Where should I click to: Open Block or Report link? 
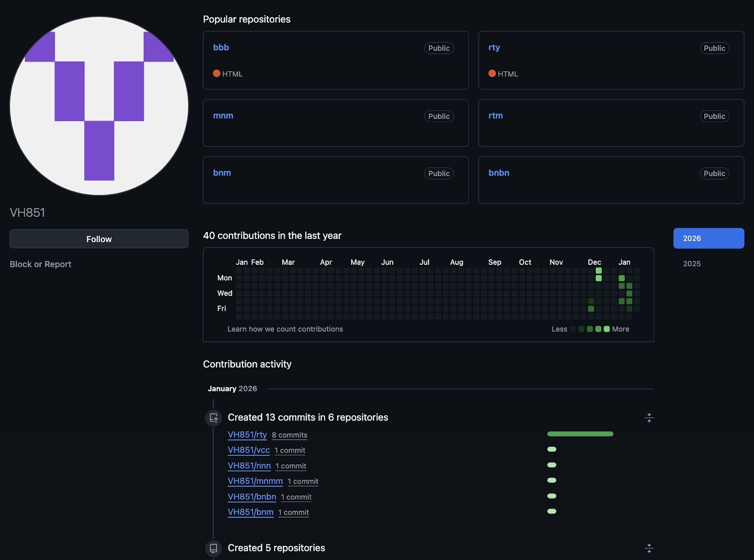point(41,264)
